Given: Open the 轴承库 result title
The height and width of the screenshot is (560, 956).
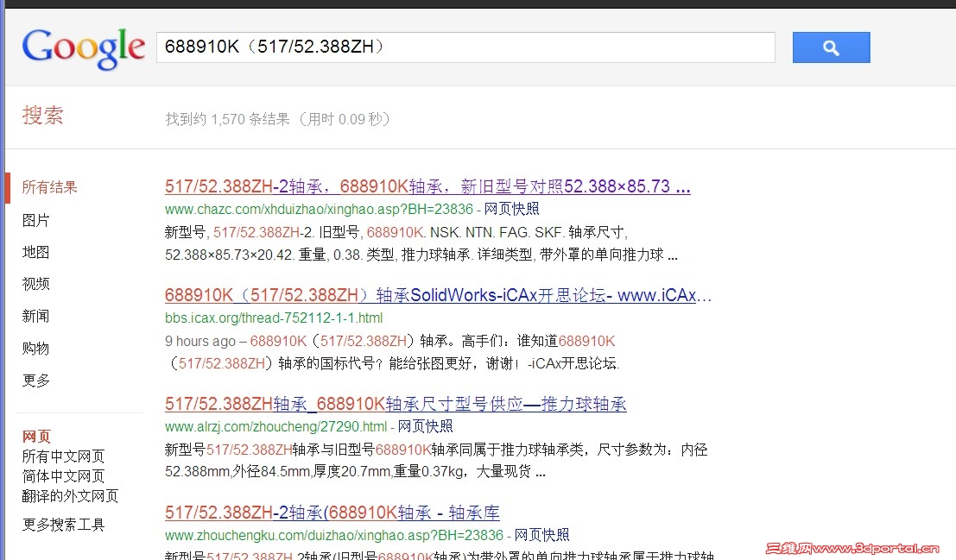Looking at the screenshot, I should (332, 513).
